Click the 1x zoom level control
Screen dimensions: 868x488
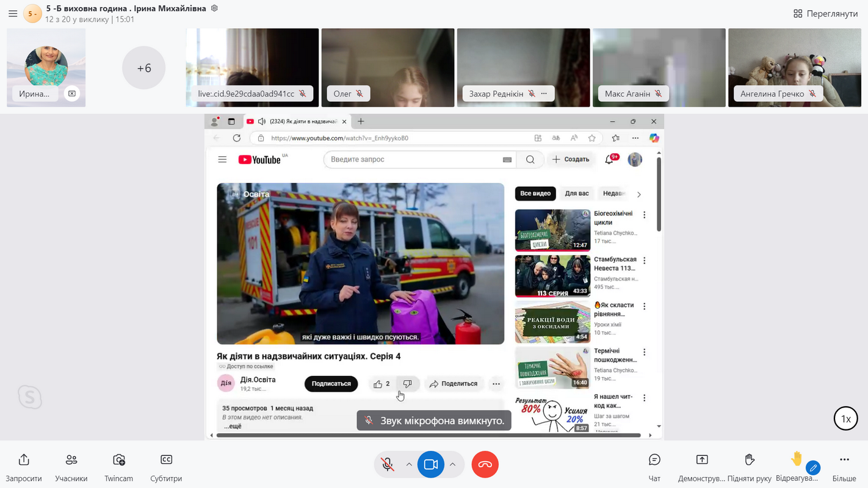845,419
